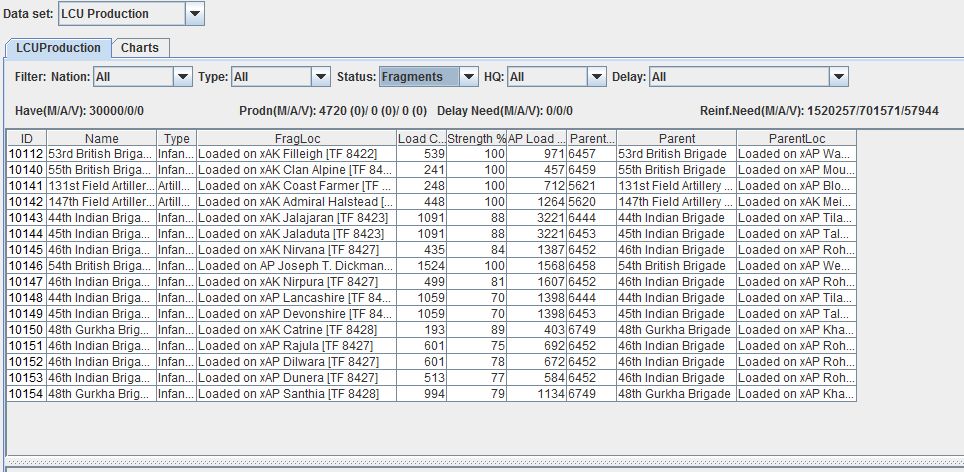Open the HQ filter dropdown
The width and height of the screenshot is (964, 472).
557,77
